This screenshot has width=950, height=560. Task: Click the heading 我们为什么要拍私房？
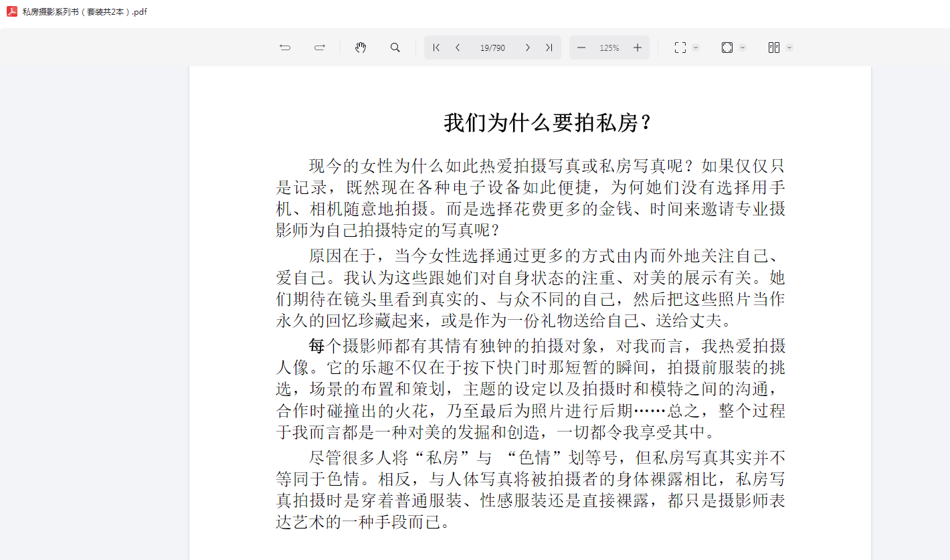click(547, 123)
